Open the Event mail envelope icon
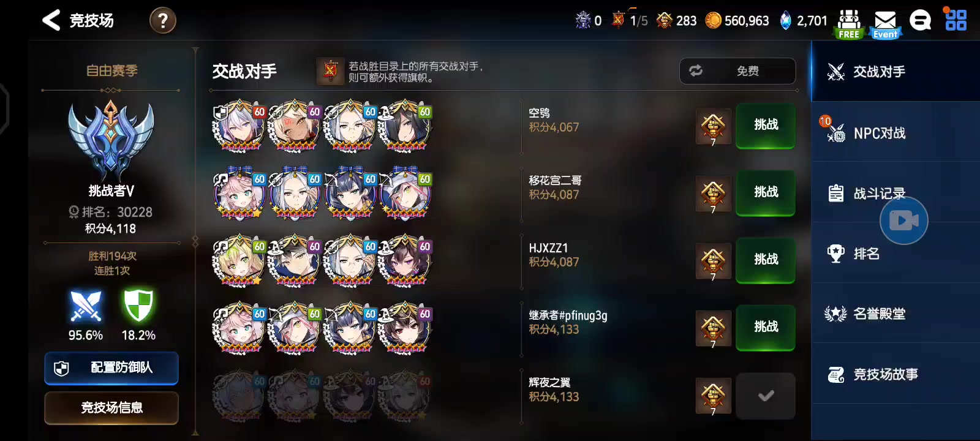 click(x=885, y=24)
